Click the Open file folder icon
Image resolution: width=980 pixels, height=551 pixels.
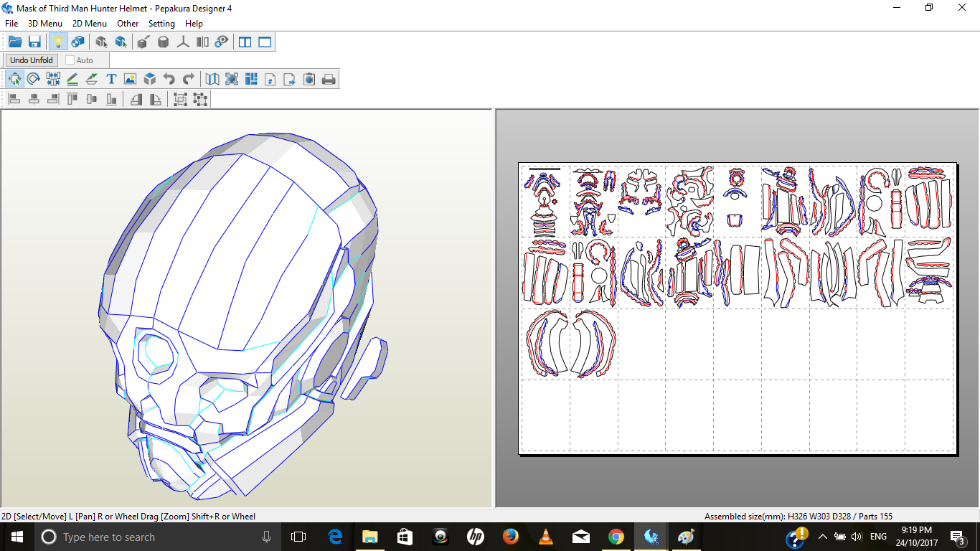click(x=15, y=42)
